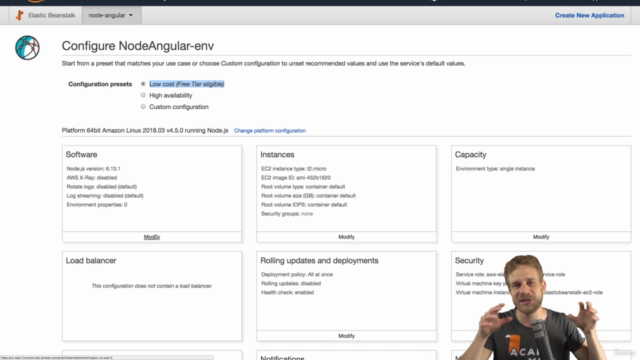Click EC2 image ID: ami-452b1620 text
The height and width of the screenshot is (360, 640).
coord(296,178)
